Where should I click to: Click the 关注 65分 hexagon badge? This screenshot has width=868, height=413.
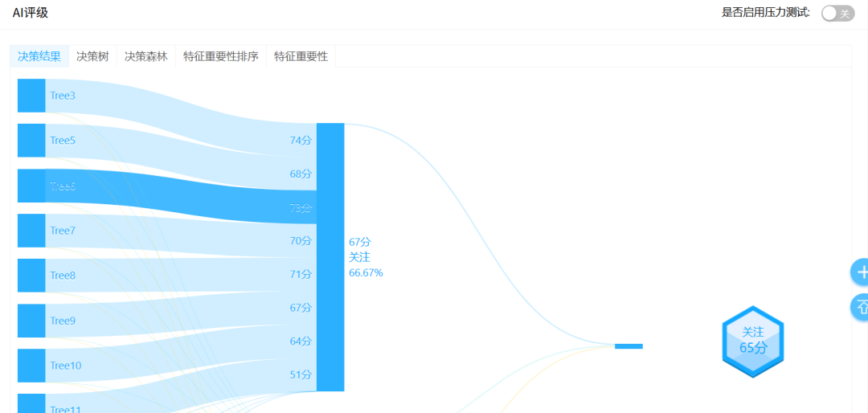coord(753,341)
